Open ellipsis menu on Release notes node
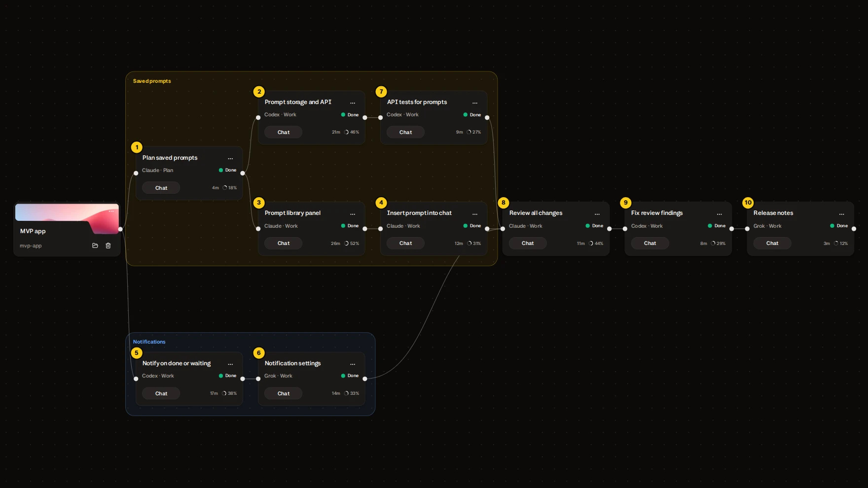 coord(842,214)
